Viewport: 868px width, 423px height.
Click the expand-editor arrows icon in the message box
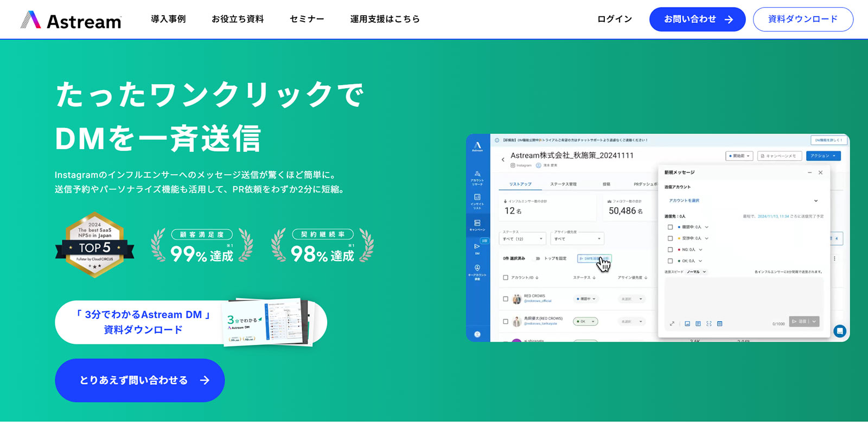pos(672,324)
